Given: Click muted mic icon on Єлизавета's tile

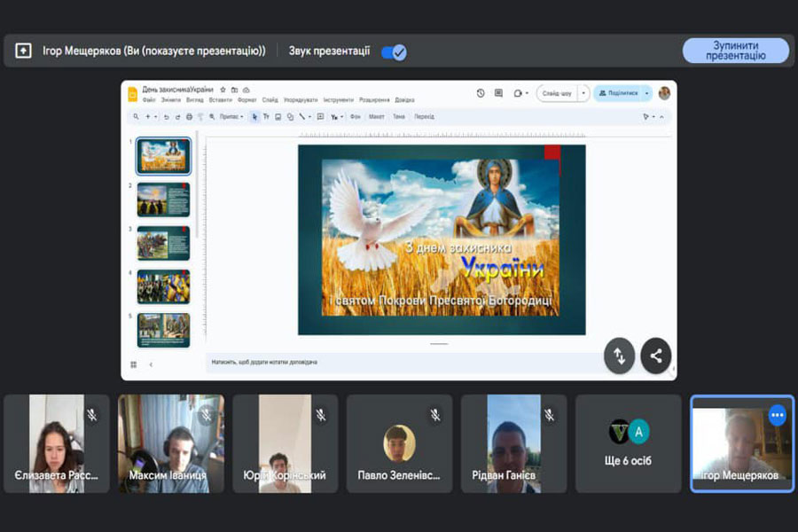Looking at the screenshot, I should (91, 415).
